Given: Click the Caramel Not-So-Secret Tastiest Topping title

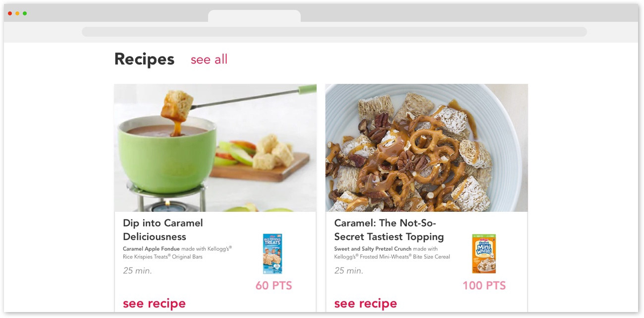Looking at the screenshot, I should 389,230.
